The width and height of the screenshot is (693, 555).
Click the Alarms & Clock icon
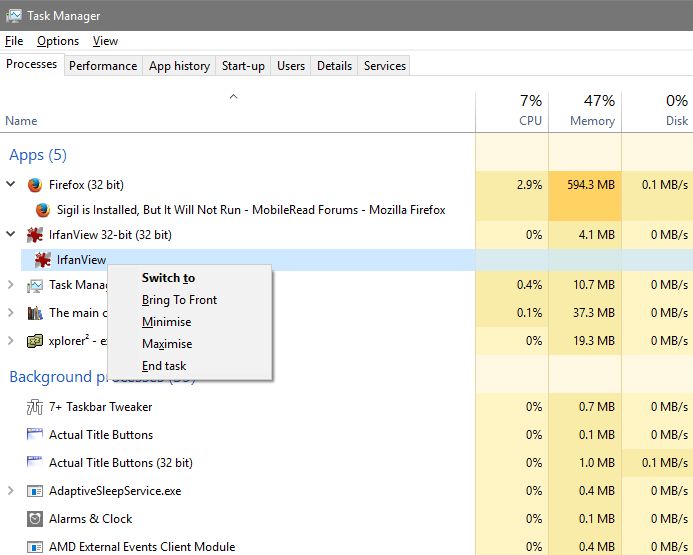pos(34,519)
